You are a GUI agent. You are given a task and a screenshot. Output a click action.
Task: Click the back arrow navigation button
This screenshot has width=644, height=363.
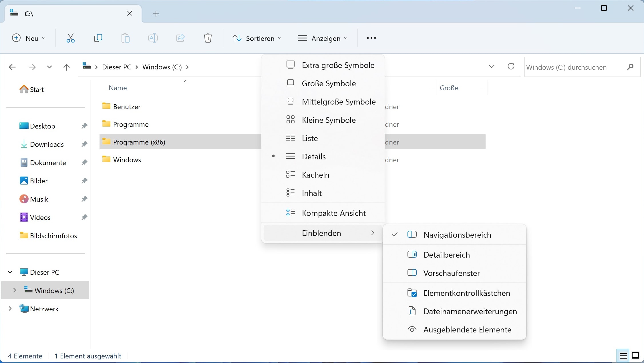click(12, 67)
